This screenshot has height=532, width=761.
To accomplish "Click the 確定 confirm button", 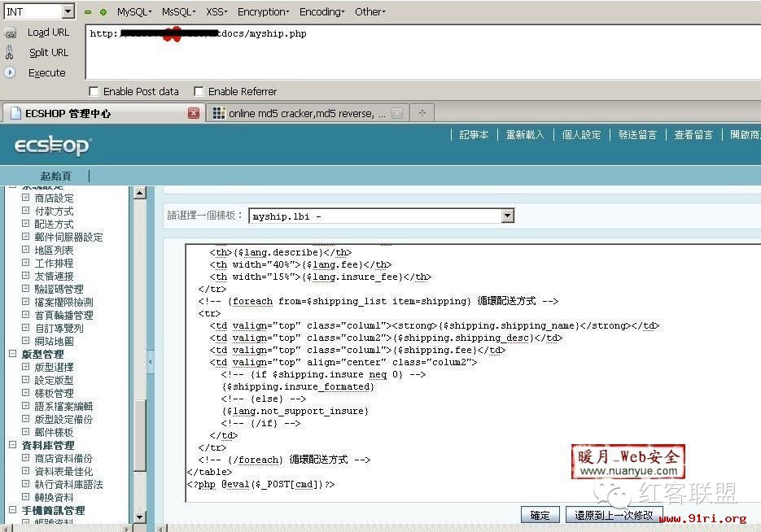I will click(540, 515).
